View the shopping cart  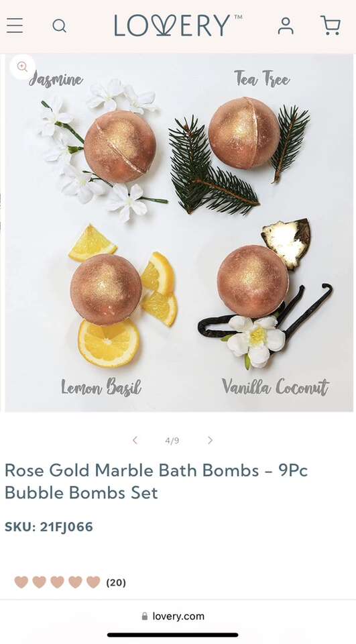tap(331, 25)
